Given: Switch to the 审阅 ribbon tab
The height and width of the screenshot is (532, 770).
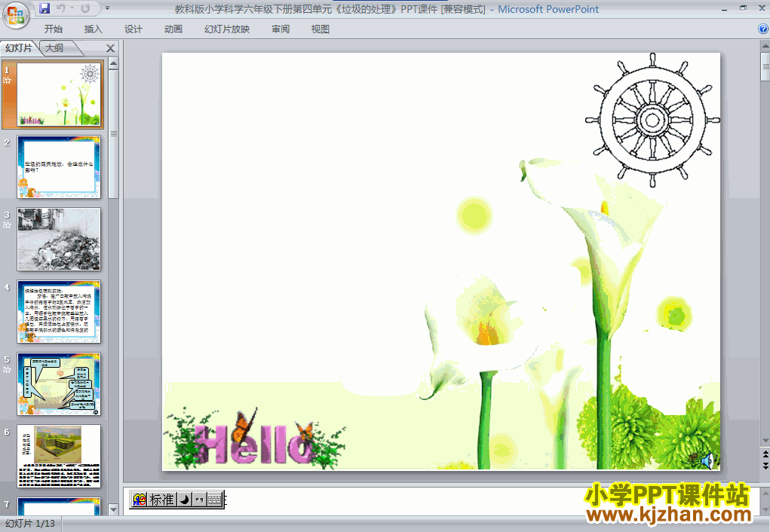Looking at the screenshot, I should tap(281, 29).
